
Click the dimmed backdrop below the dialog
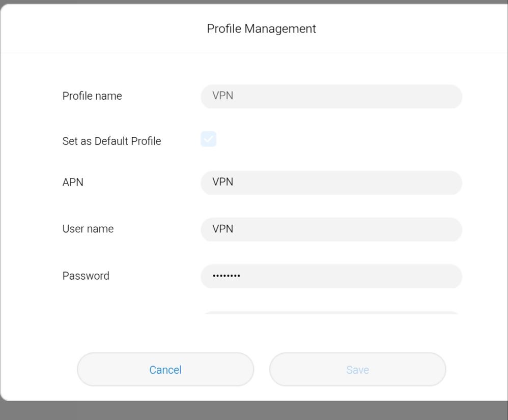click(x=255, y=410)
